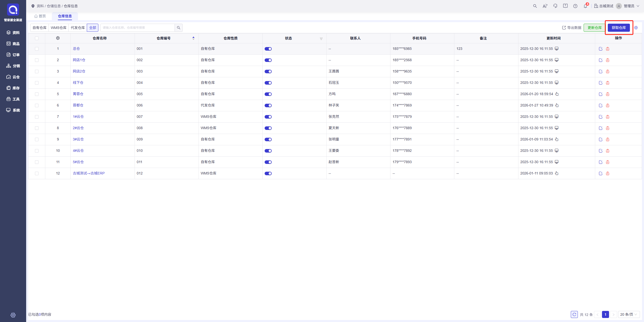Viewport: 644px width, 322px height.
Task: Focus the warehouse name search field
Action: (137, 28)
